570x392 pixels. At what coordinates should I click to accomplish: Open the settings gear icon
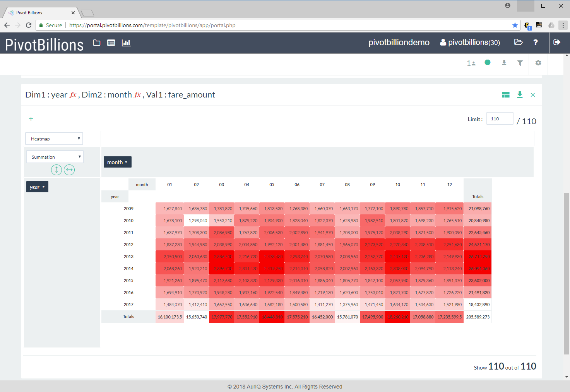pos(538,63)
